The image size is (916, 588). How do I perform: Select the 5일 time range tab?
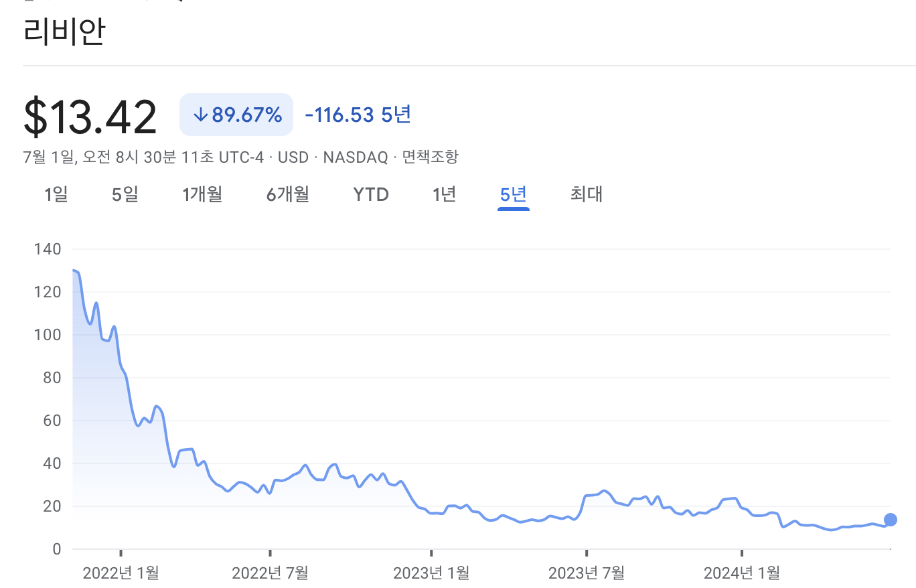point(125,195)
